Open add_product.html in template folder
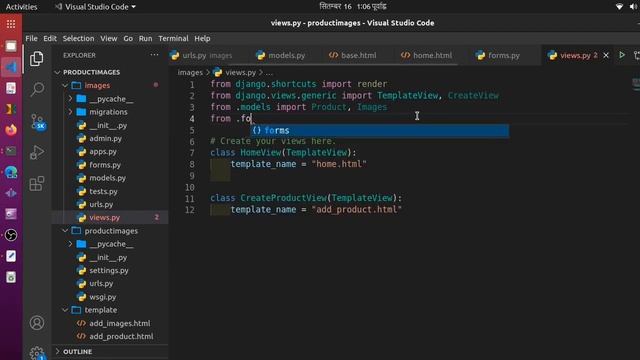Screen dimensions: 640x360 point(110,336)
